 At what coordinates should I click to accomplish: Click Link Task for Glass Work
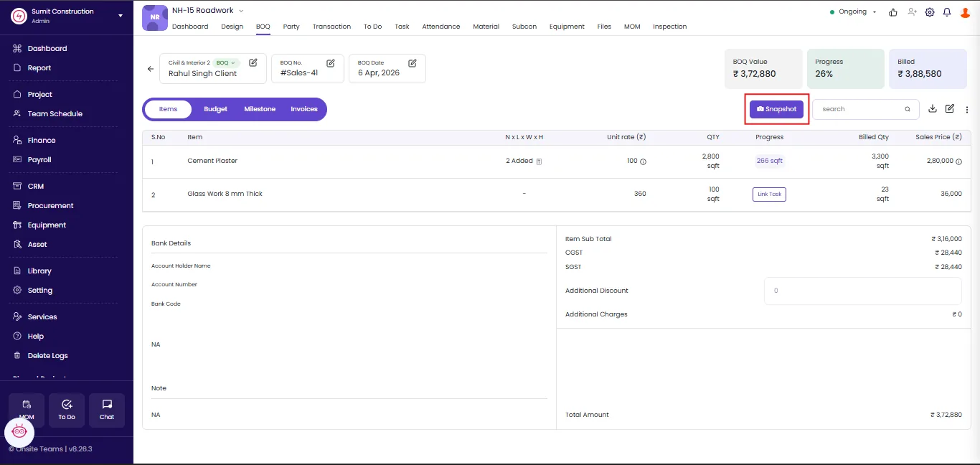pyautogui.click(x=769, y=194)
